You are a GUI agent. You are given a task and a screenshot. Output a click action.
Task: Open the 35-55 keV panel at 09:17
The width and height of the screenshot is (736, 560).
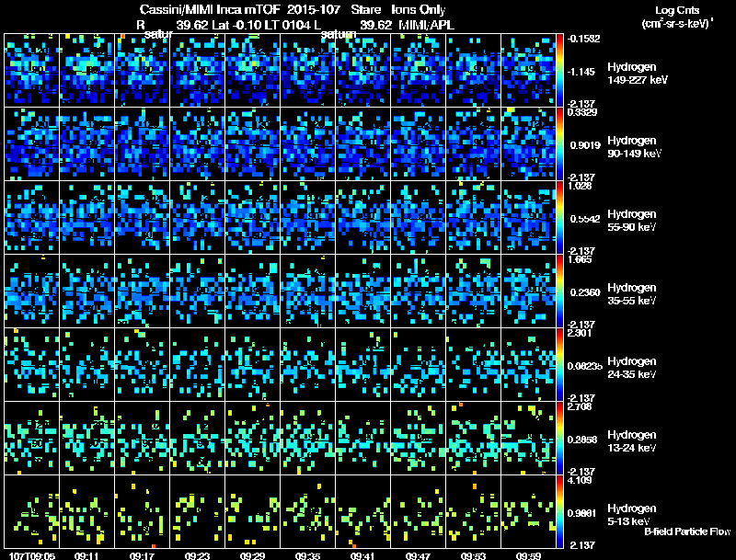click(143, 291)
